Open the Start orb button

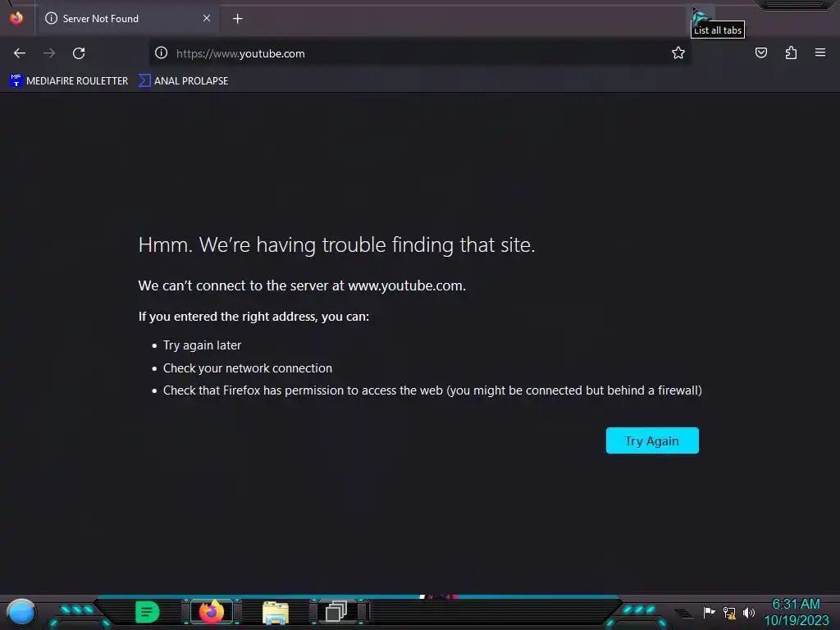[21, 612]
